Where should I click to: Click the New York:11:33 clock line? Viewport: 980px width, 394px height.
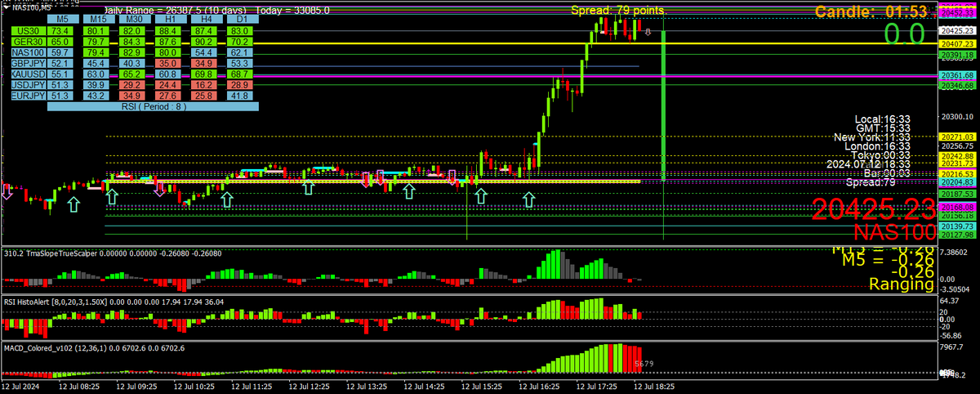click(x=874, y=137)
